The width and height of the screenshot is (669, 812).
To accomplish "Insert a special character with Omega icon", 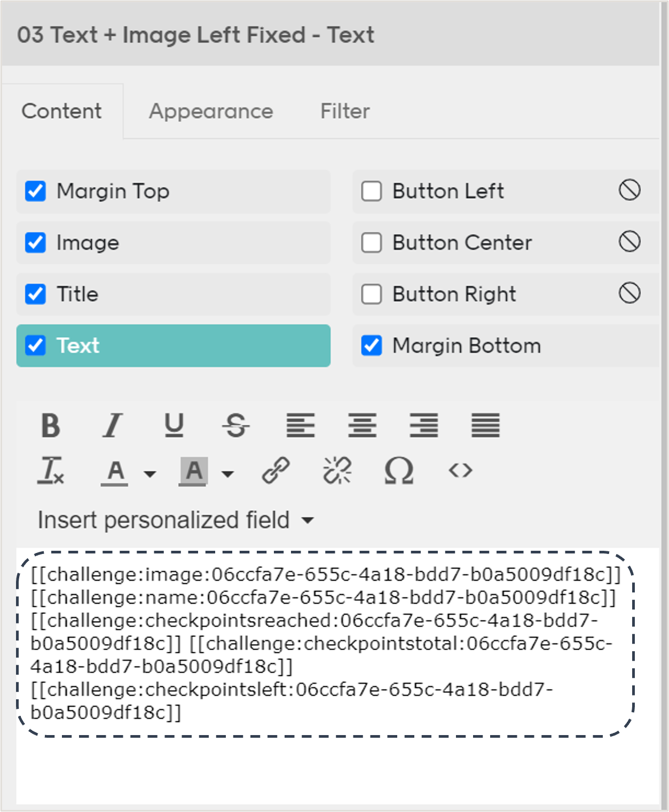I will pyautogui.click(x=399, y=471).
